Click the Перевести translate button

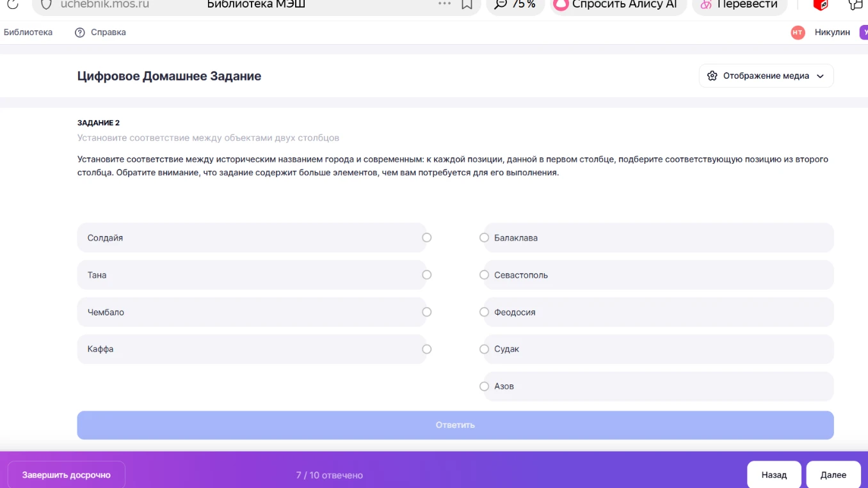coord(739,4)
